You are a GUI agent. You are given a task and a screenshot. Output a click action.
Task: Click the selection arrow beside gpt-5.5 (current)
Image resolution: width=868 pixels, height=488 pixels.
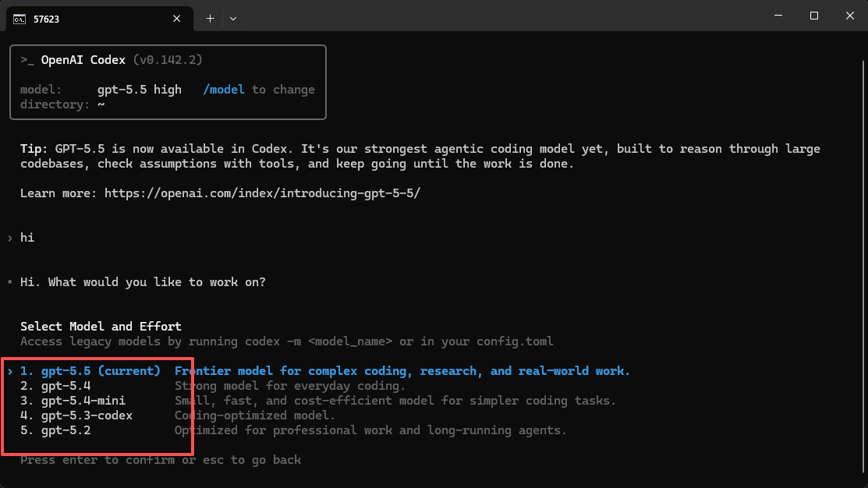click(x=10, y=371)
